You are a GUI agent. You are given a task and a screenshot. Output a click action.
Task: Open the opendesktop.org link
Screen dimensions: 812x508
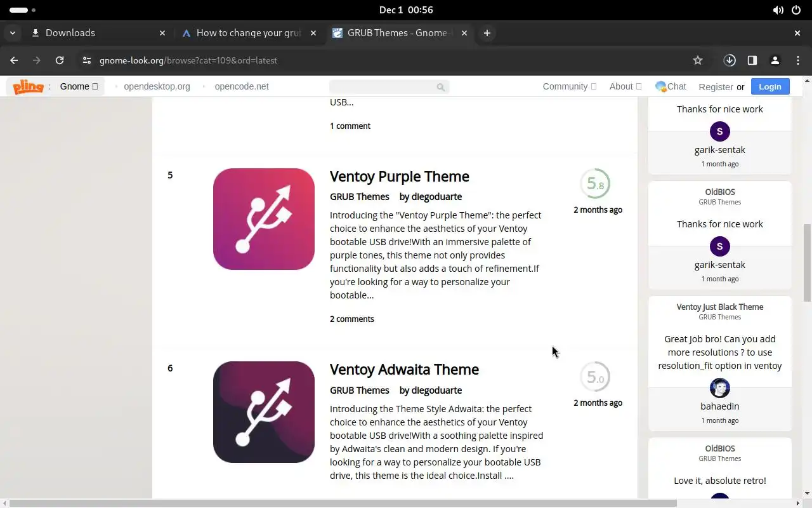tap(157, 86)
